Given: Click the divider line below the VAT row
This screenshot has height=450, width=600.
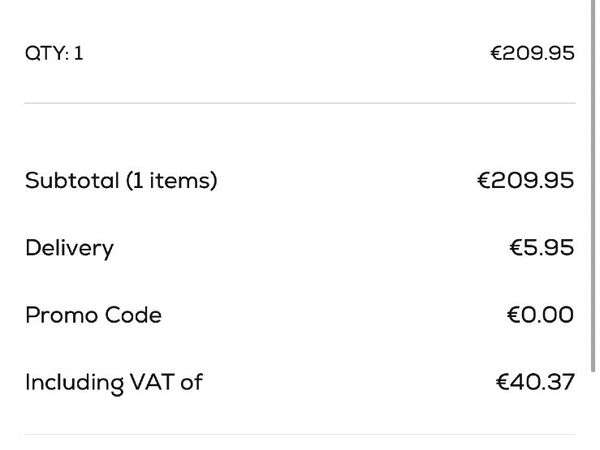Looking at the screenshot, I should 300,434.
